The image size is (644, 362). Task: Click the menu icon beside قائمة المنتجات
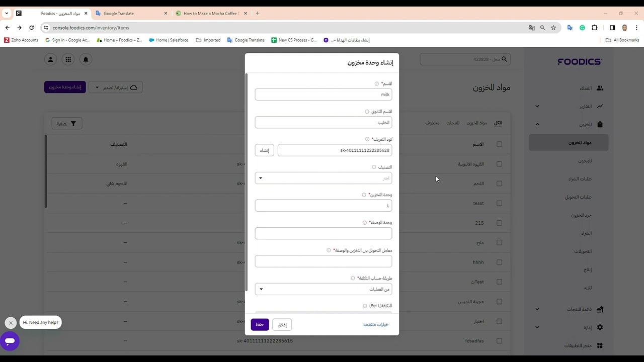(x=600, y=309)
